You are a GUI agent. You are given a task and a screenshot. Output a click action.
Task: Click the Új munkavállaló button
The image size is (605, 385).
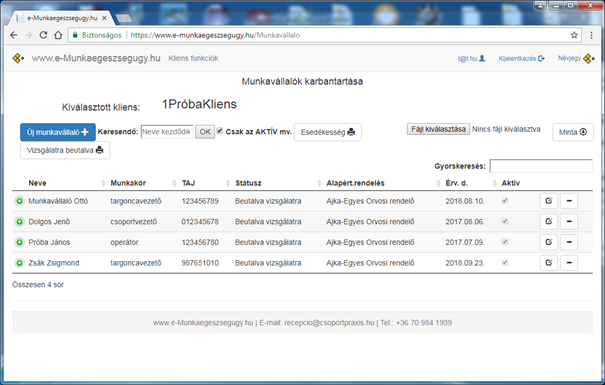(57, 132)
